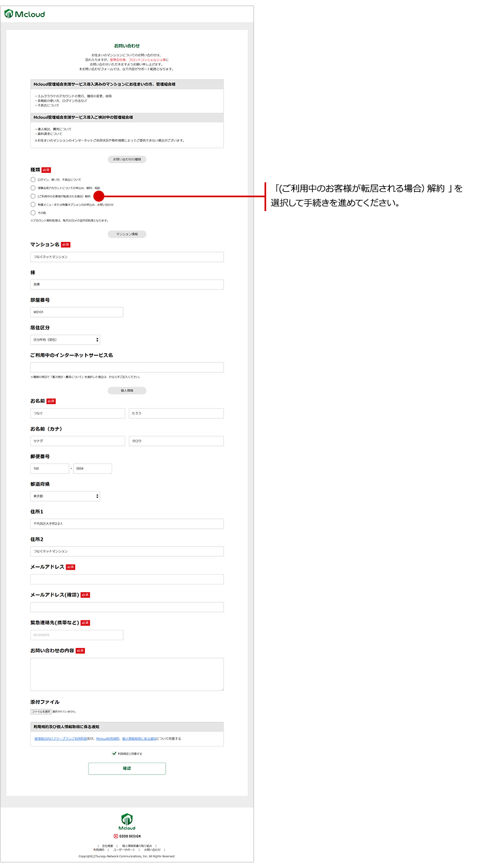Click the マンション名 input field
Viewport: 497px width, 868px height.
point(127,257)
